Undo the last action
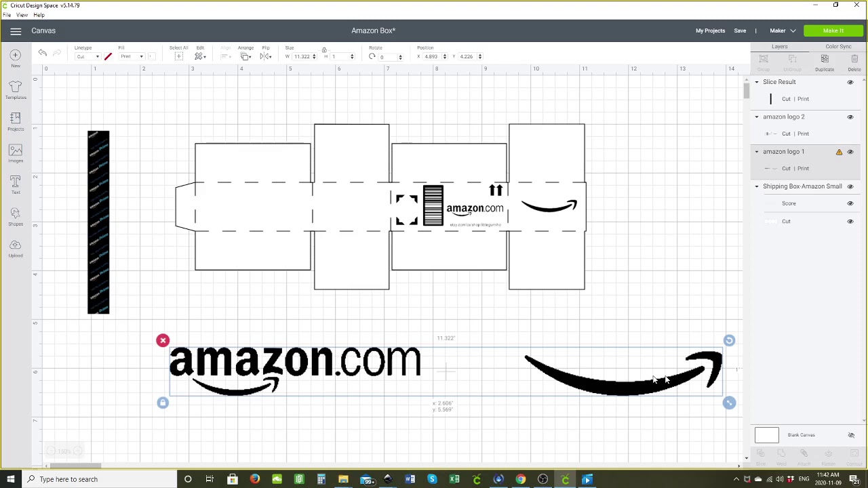The height and width of the screenshot is (488, 868). point(42,53)
